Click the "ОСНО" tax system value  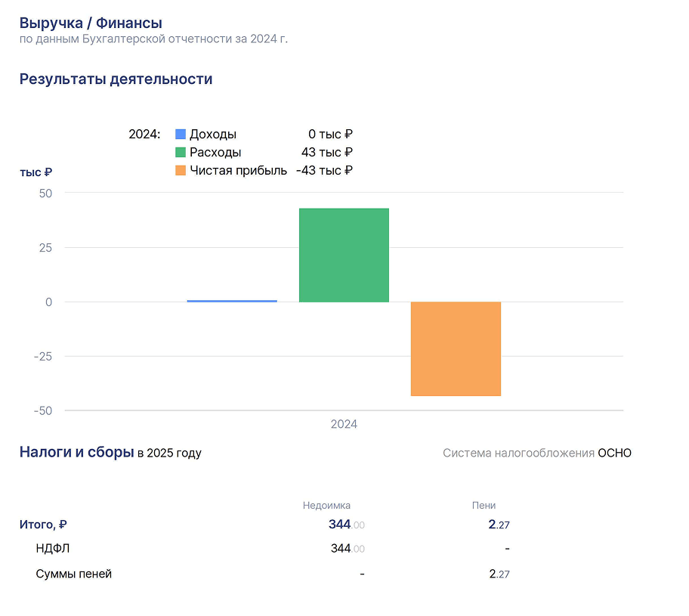point(615,453)
